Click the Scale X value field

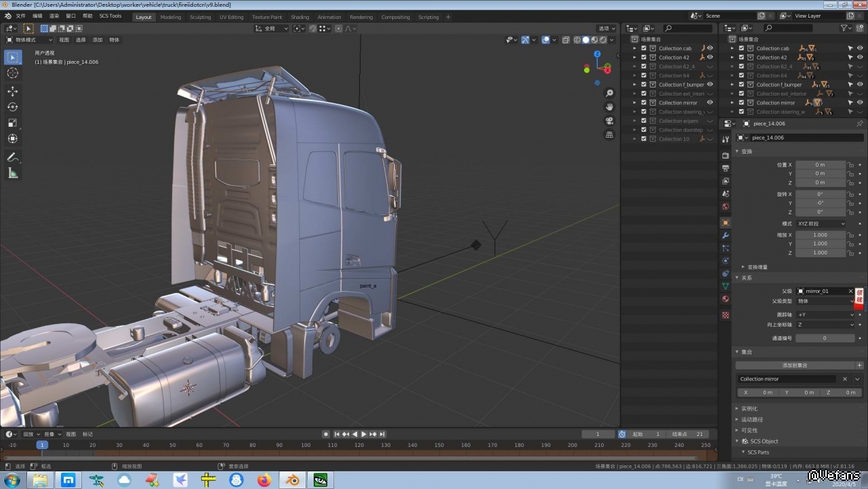click(x=820, y=235)
